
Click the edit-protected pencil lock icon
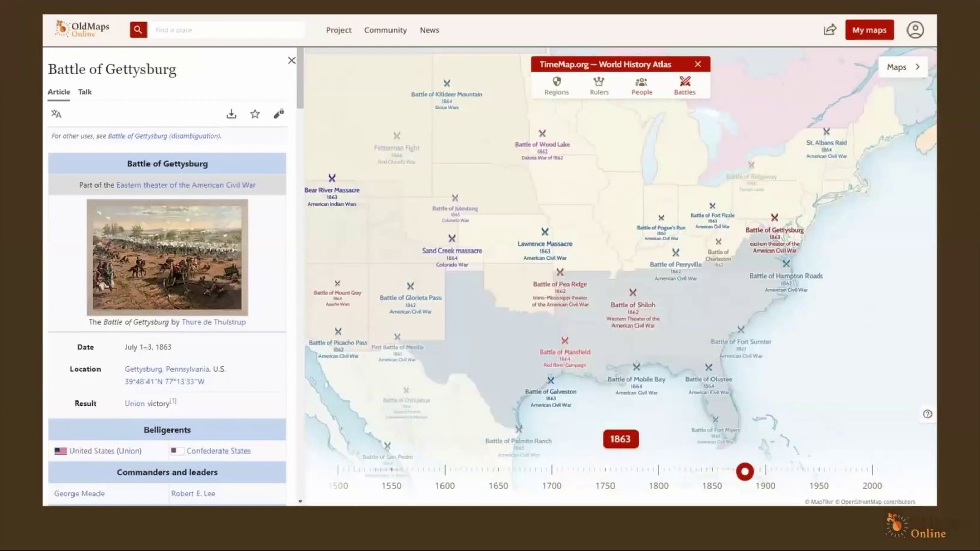point(278,114)
